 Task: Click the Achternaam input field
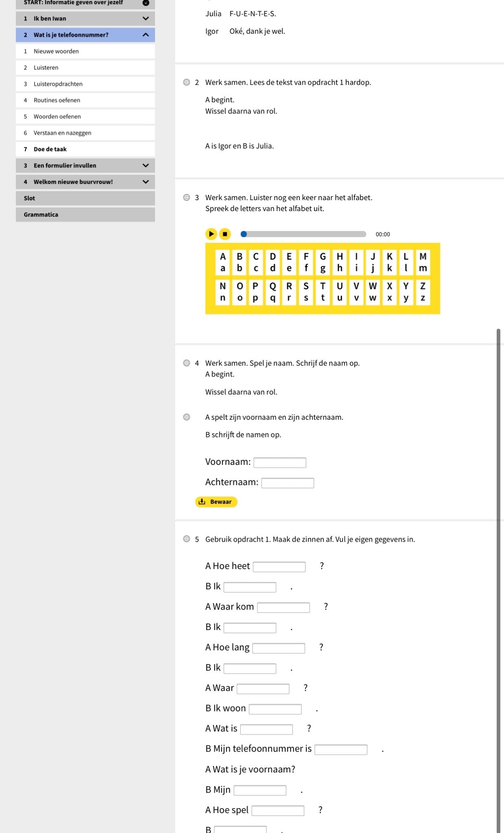click(288, 483)
